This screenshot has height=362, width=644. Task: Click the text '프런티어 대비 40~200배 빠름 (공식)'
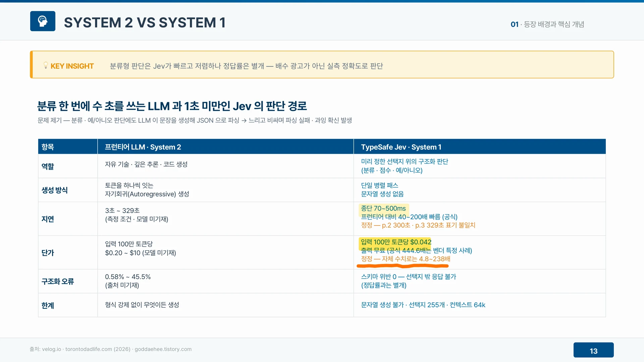[x=409, y=217]
